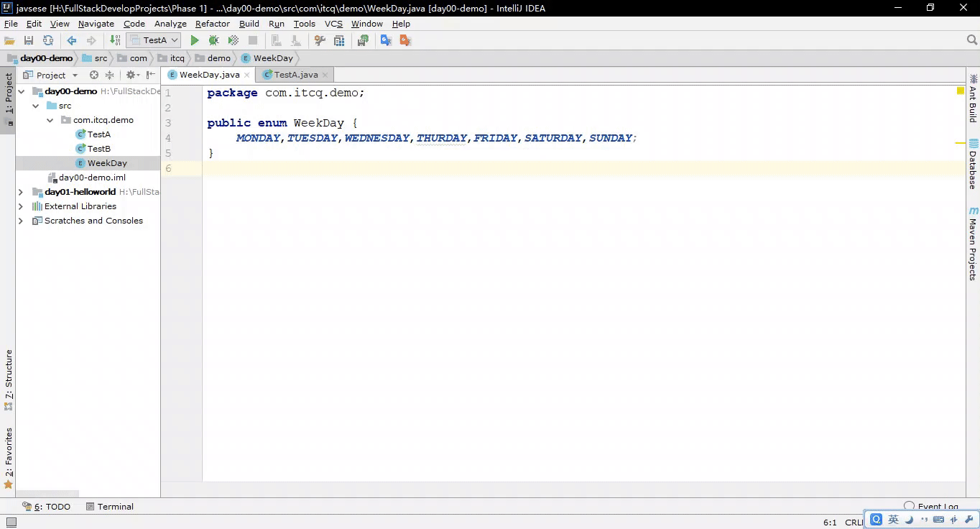
Task: Toggle the Database tool window
Action: 973,164
